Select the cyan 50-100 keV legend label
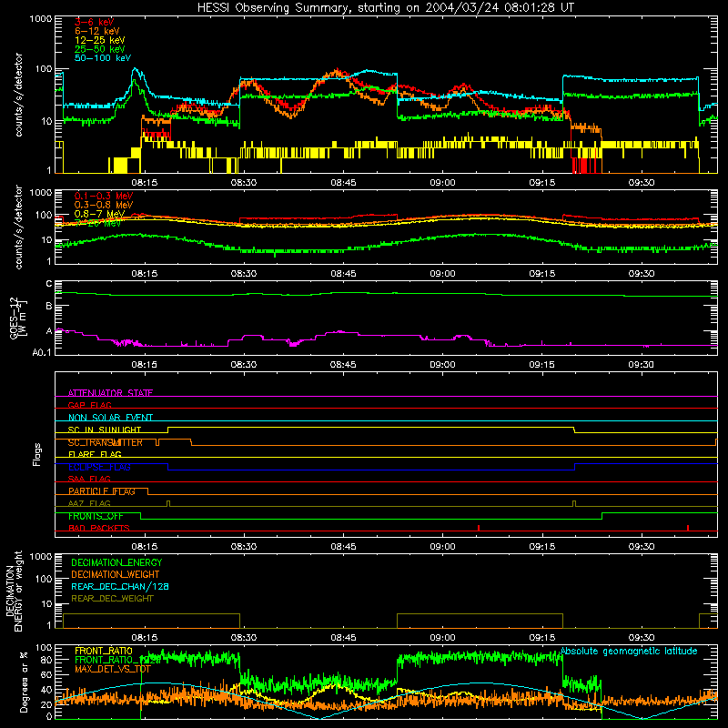The width and height of the screenshot is (728, 728). (103, 58)
